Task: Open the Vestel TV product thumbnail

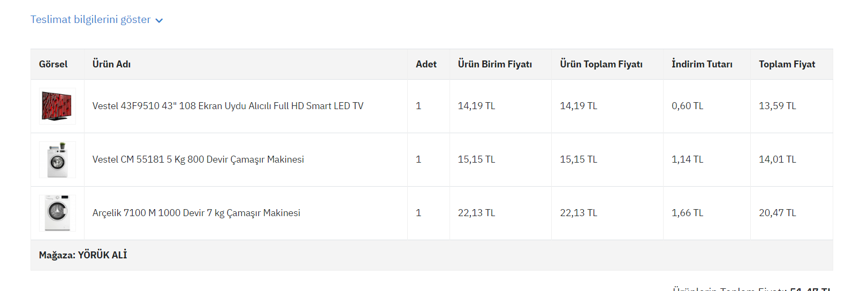Action: click(57, 106)
